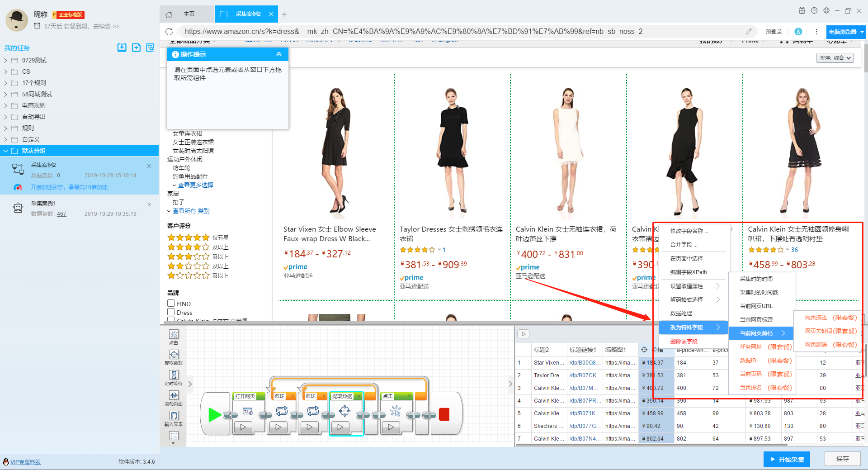Click the new task plus icon
Image resolution: width=868 pixels, height=470 pixels.
click(x=136, y=47)
